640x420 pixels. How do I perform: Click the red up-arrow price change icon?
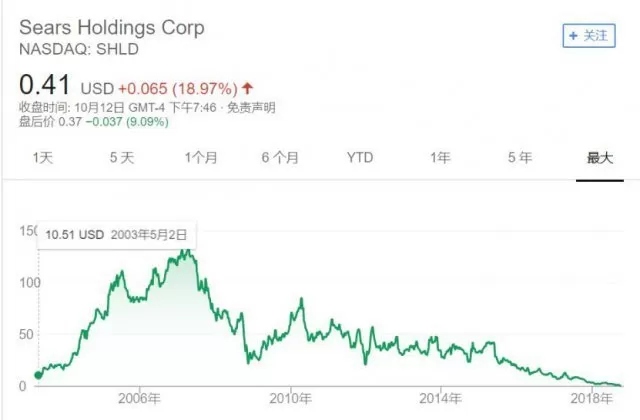247,88
